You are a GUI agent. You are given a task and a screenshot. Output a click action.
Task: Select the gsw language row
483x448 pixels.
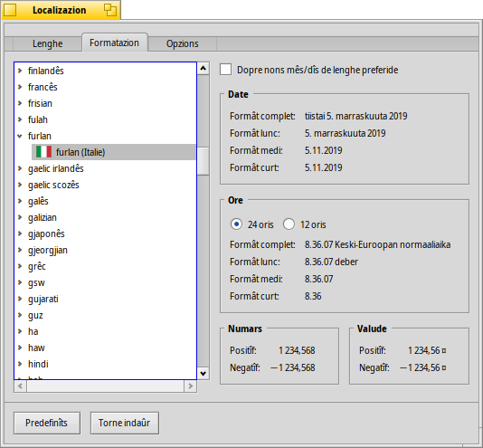pos(105,282)
